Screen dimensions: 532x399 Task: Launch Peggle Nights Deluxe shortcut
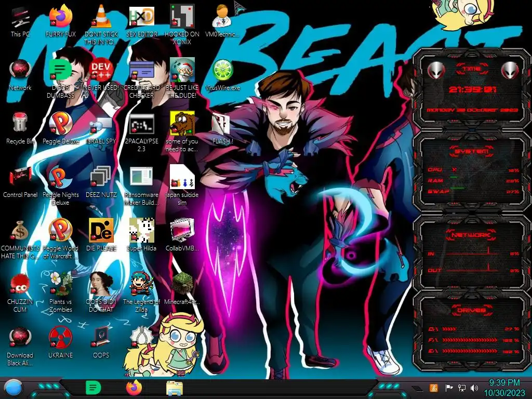pyautogui.click(x=60, y=177)
